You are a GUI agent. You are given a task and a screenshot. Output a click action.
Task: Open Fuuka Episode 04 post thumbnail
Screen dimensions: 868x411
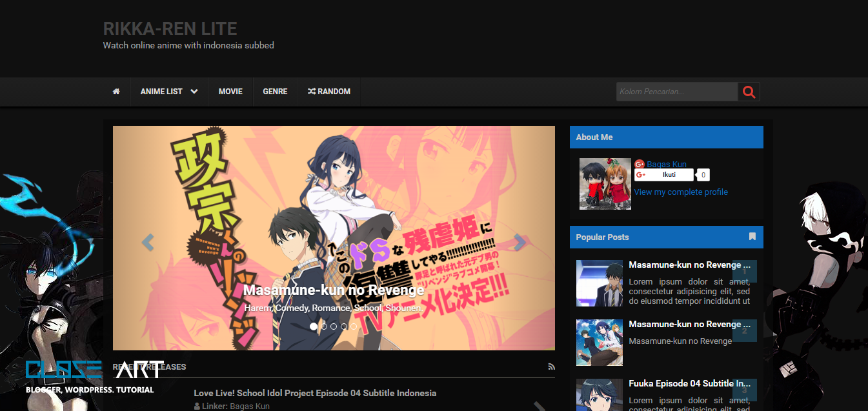pos(600,395)
